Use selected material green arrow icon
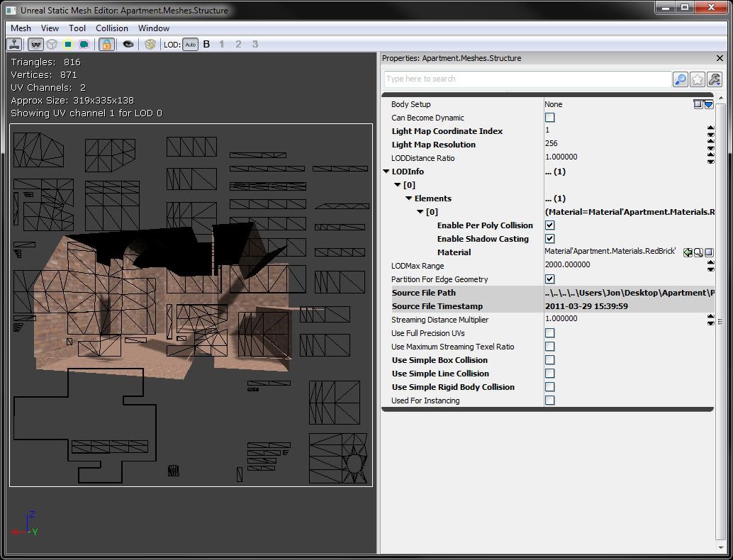Viewport: 733px width, 560px height. [688, 252]
